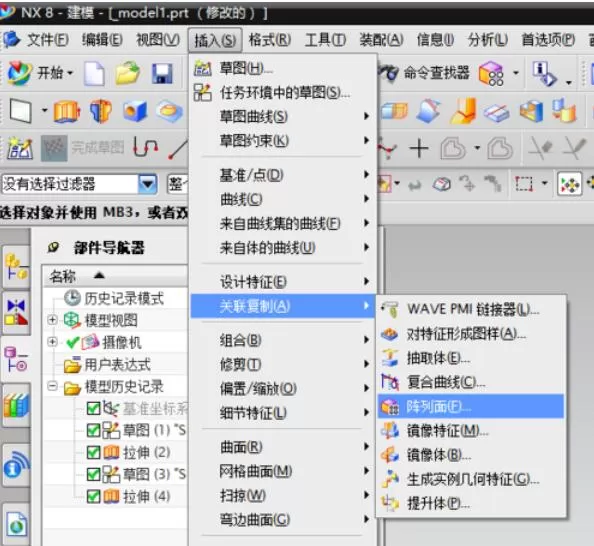Open a file using the folder icon
Viewport: 594px width, 546px height.
coord(128,72)
